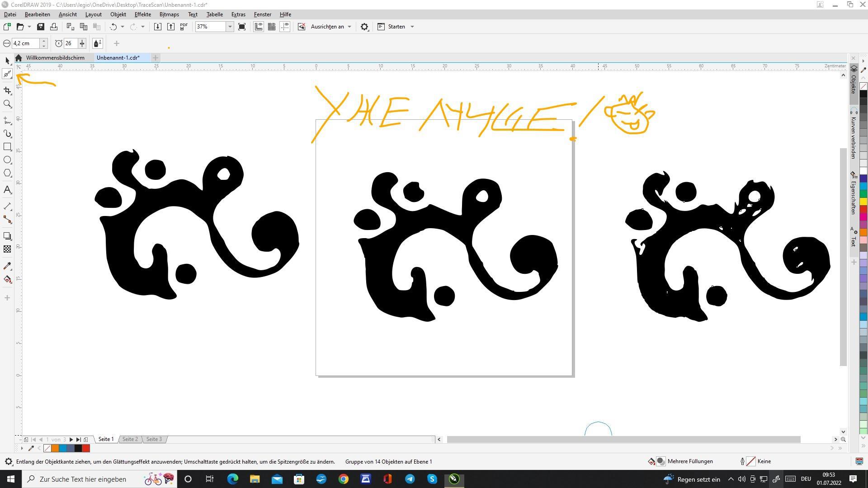The height and width of the screenshot is (488, 868).
Task: Toggle grid display button
Action: tap(272, 27)
